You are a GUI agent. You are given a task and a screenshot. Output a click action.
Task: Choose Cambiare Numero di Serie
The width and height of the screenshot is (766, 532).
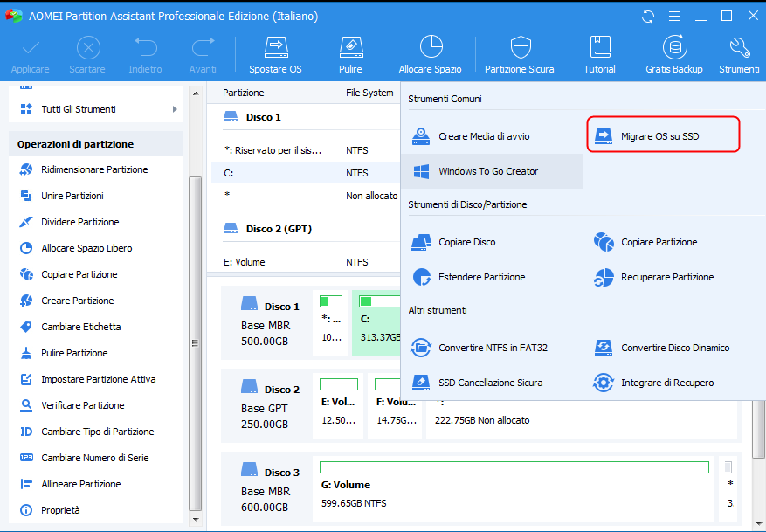click(x=96, y=459)
